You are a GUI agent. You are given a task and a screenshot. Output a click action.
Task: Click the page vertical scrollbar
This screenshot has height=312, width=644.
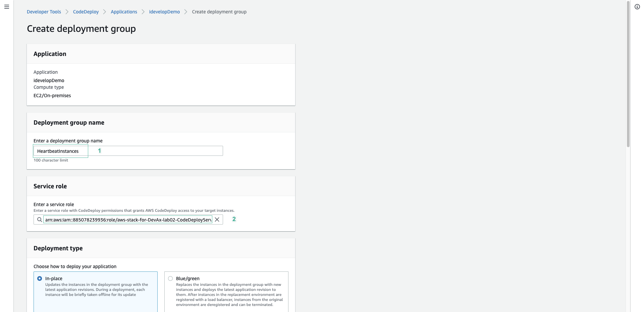[x=628, y=74]
